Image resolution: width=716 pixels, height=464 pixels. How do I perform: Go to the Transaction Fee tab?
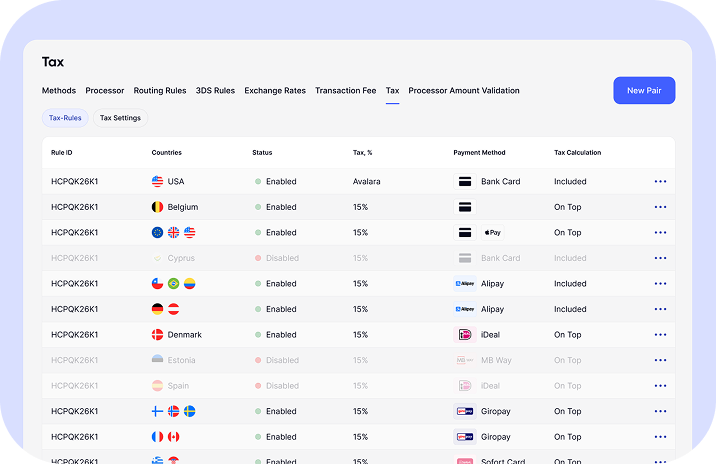tap(346, 90)
